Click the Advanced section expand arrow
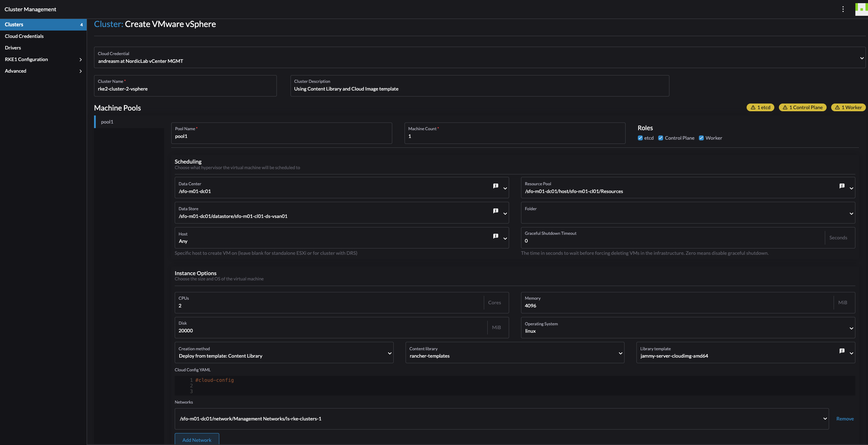 (80, 71)
